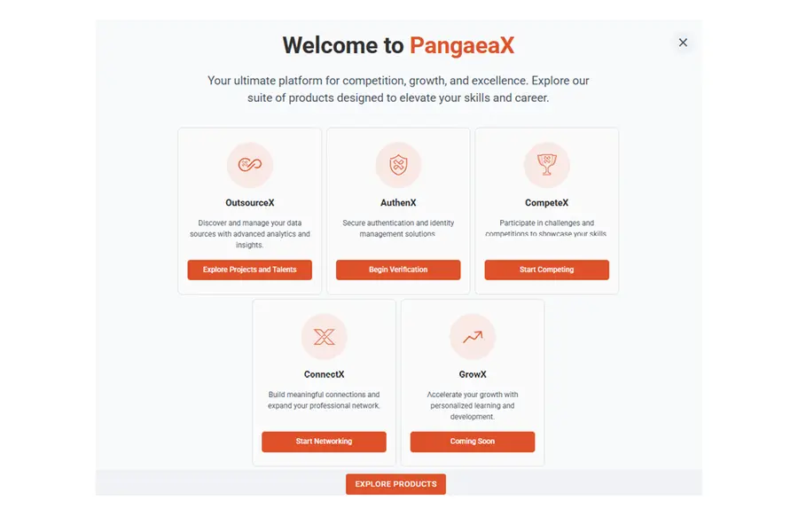Hit the Start Competing button
Image resolution: width=798 pixels, height=532 pixels.
pyautogui.click(x=546, y=270)
